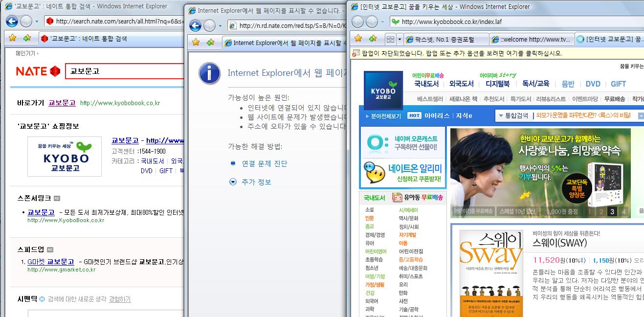Click the Nate search input field
This screenshot has width=644, height=317.
tap(125, 71)
